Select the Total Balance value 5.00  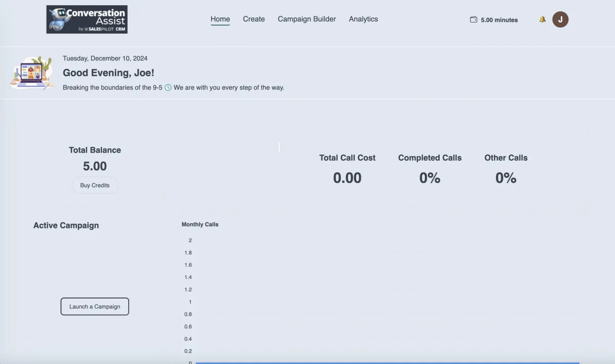95,166
